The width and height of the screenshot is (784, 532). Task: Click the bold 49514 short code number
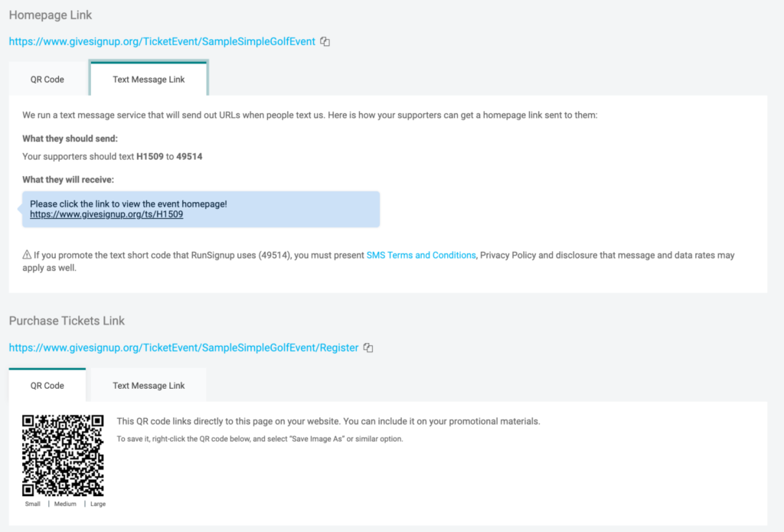tap(189, 157)
